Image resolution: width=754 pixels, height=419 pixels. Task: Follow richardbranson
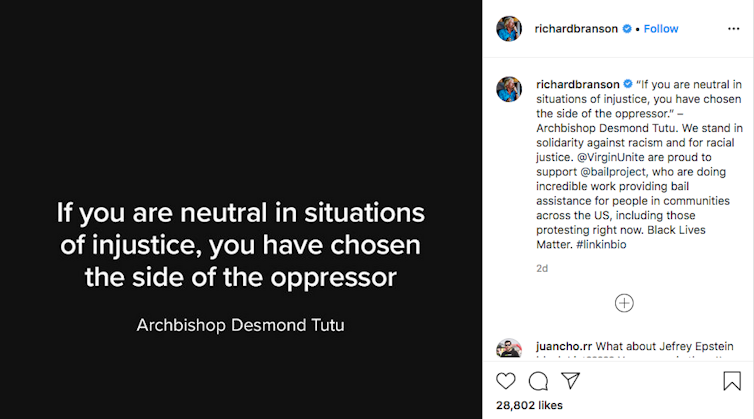tap(661, 29)
